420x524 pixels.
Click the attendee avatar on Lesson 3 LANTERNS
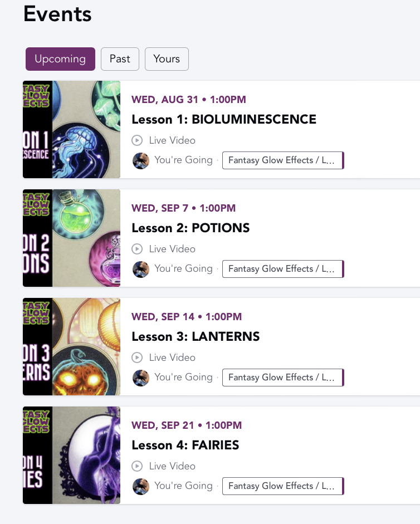(141, 378)
